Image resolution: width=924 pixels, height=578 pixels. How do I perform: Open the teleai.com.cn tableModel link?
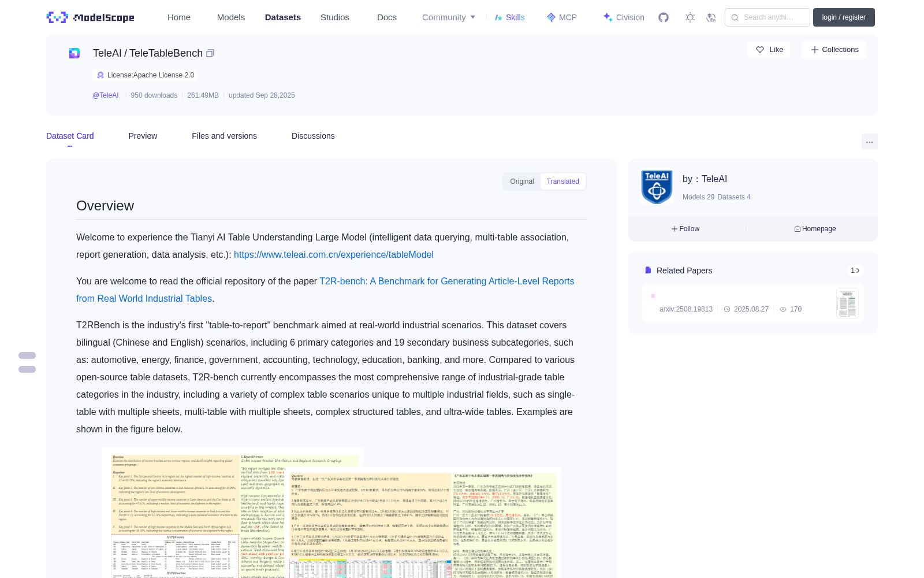click(x=334, y=254)
